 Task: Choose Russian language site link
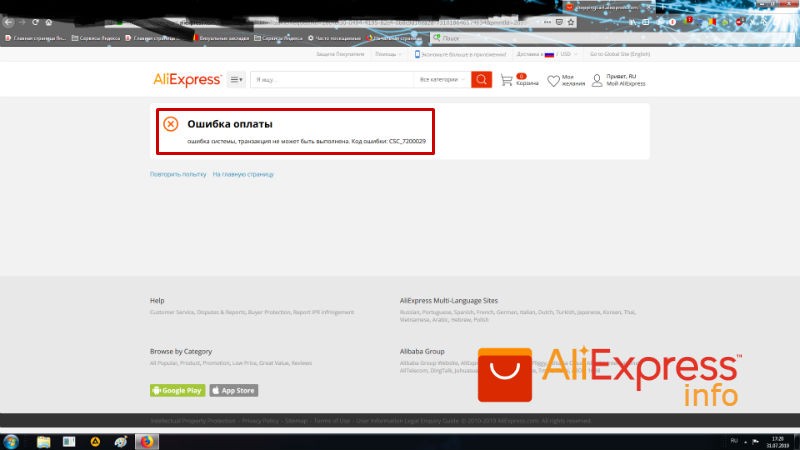pos(409,312)
